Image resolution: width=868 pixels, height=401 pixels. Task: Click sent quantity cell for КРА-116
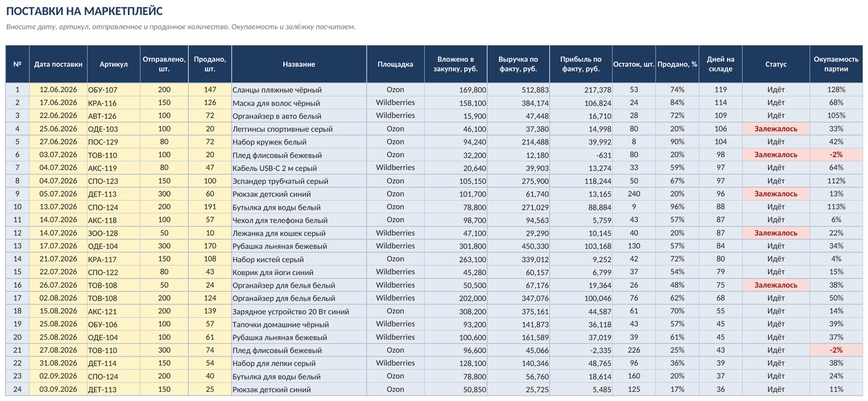pos(164,103)
